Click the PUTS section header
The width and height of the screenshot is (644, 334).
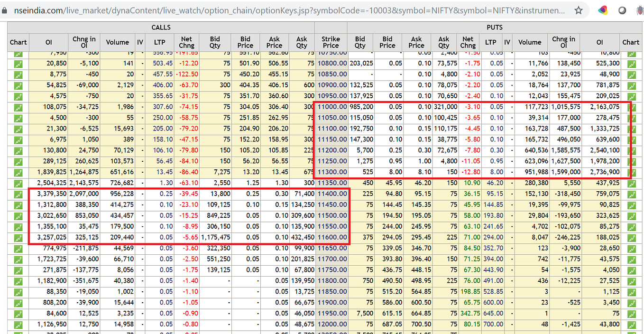[x=495, y=27]
